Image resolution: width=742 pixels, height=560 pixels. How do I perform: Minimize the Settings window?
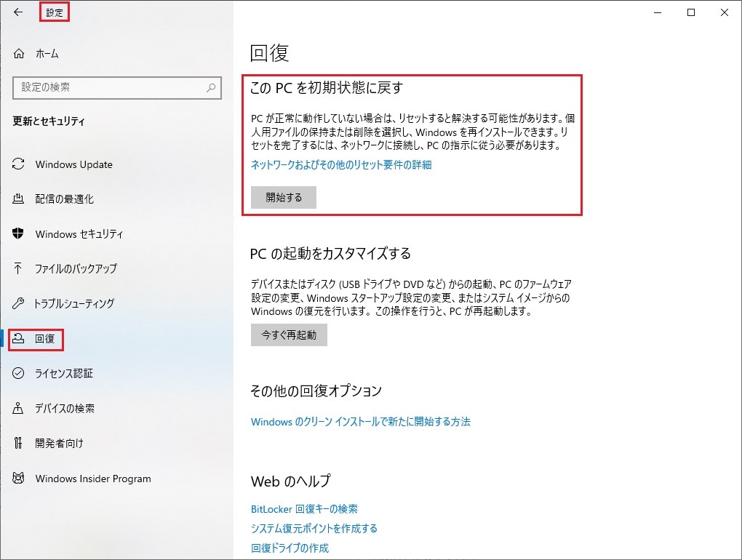658,12
